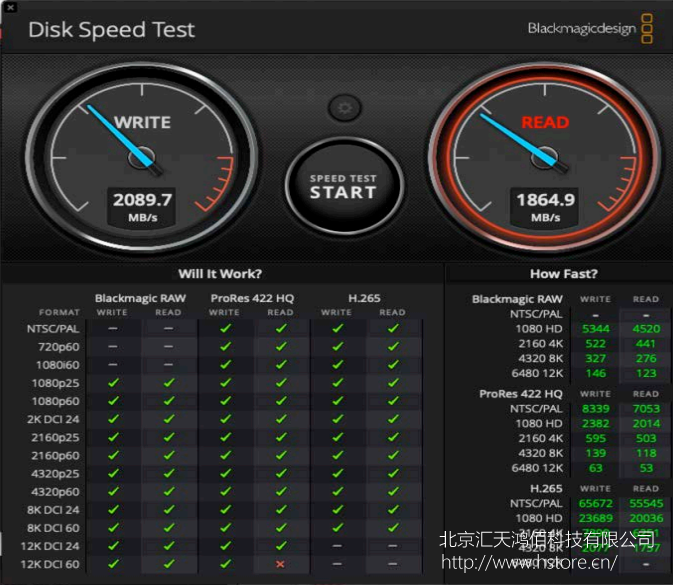
Task: Click the Blackmagic RAW write dash for NTSC/PAL
Action: coord(112,328)
